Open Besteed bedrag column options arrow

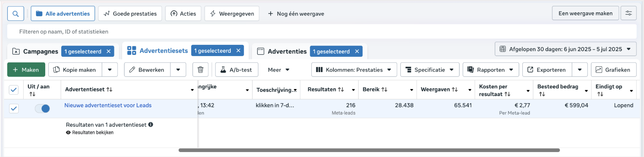586,91
